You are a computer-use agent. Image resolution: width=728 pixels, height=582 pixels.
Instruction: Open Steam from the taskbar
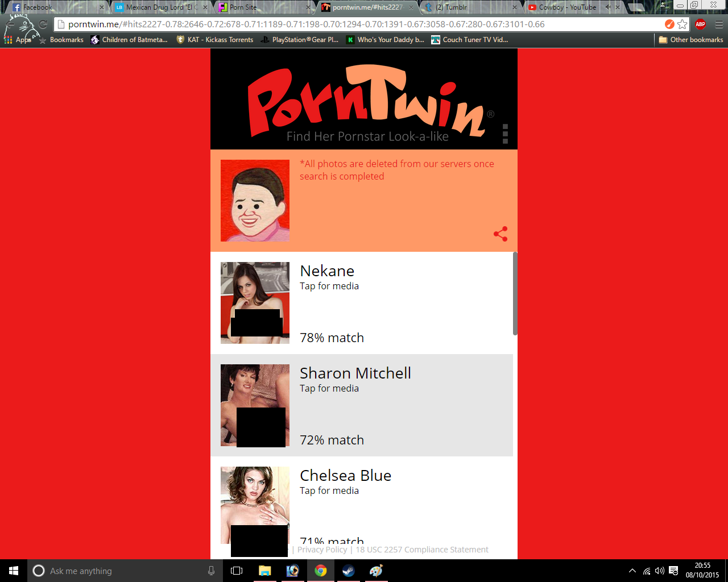coord(348,571)
